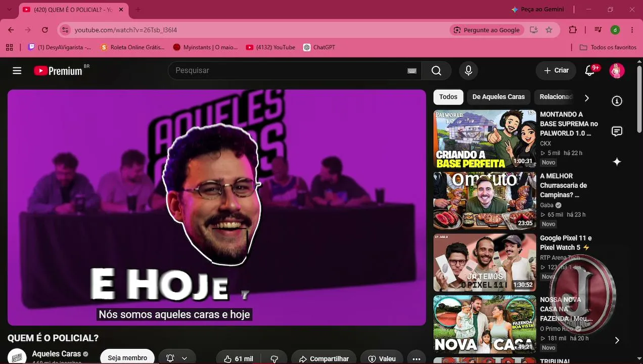Open more actions three-dot menu

click(416, 358)
